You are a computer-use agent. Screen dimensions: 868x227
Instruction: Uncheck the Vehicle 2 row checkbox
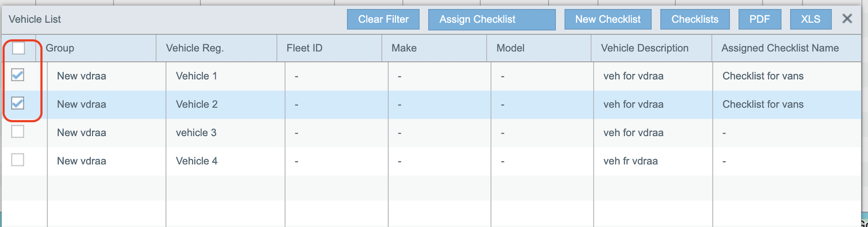[x=18, y=103]
